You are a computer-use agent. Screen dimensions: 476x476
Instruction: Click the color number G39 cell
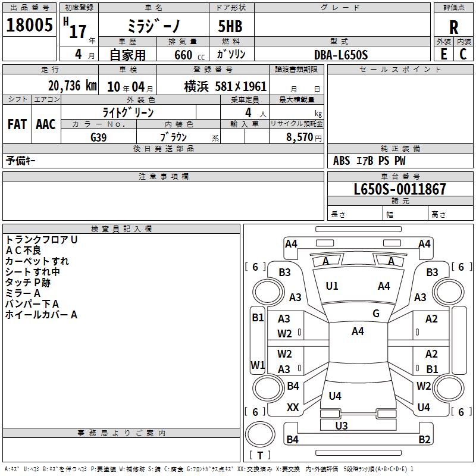tap(99, 137)
